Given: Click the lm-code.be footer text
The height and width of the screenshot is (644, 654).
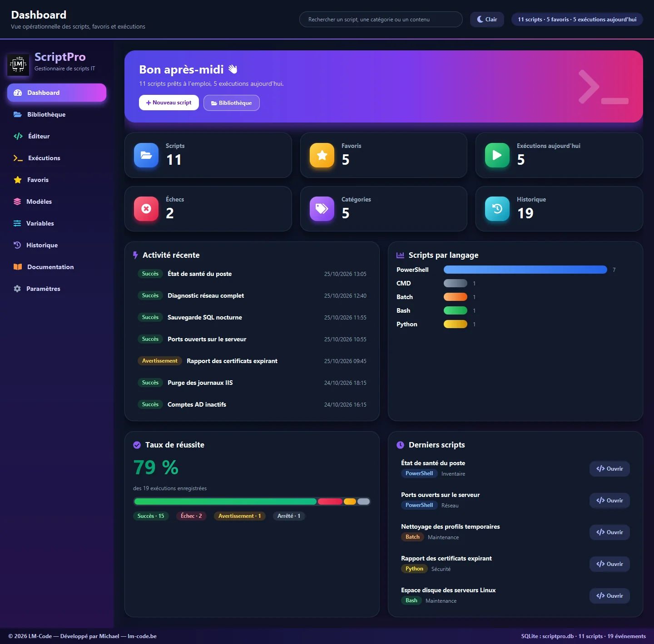Looking at the screenshot, I should pyautogui.click(x=142, y=636).
